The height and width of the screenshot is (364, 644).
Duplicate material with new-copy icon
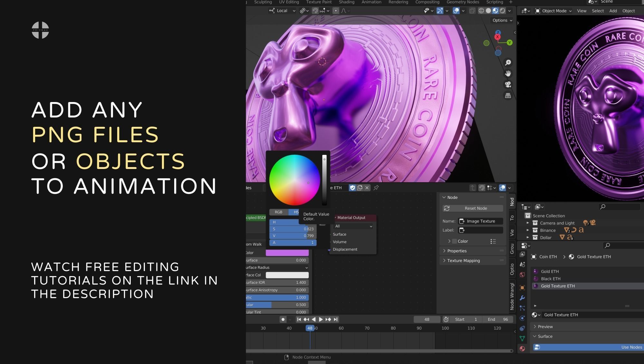tap(360, 188)
